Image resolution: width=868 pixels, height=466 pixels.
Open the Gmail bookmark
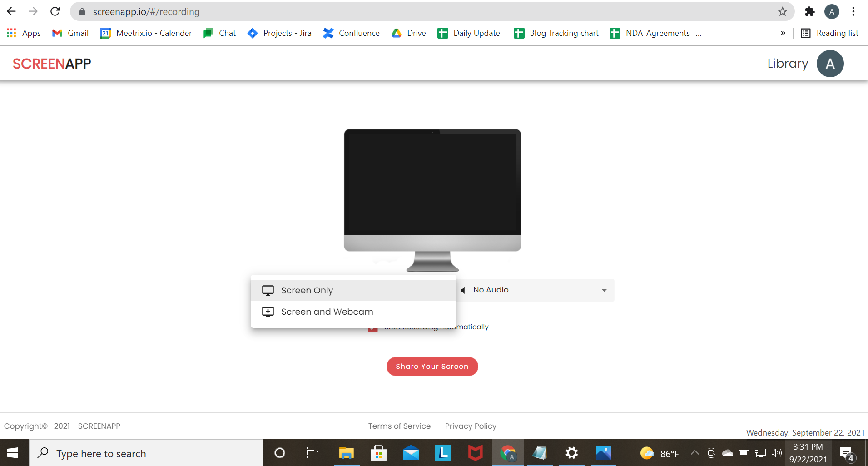tap(70, 33)
